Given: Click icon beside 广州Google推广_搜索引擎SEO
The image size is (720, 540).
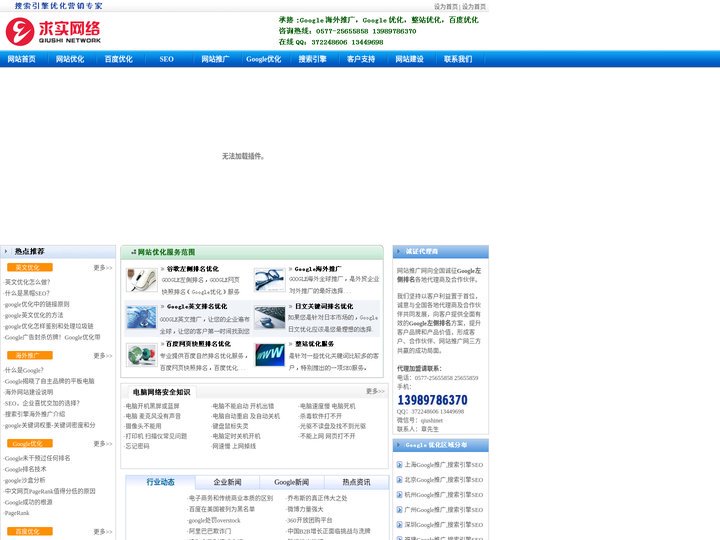Looking at the screenshot, I should click(x=399, y=510).
